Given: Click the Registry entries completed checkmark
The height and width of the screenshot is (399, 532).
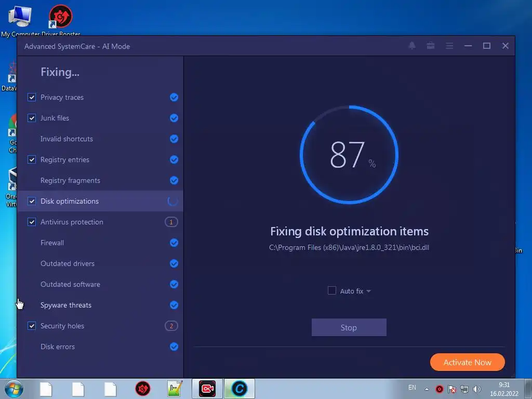Looking at the screenshot, I should point(174,159).
